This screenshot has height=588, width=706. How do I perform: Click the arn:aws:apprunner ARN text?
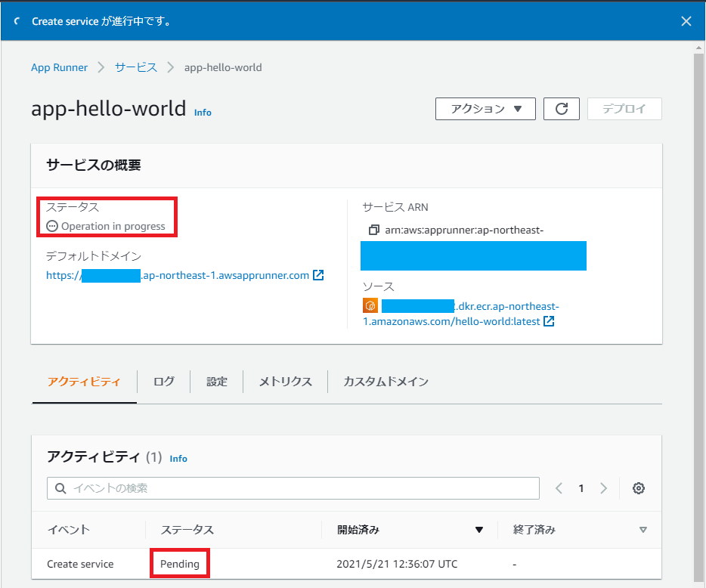[464, 230]
